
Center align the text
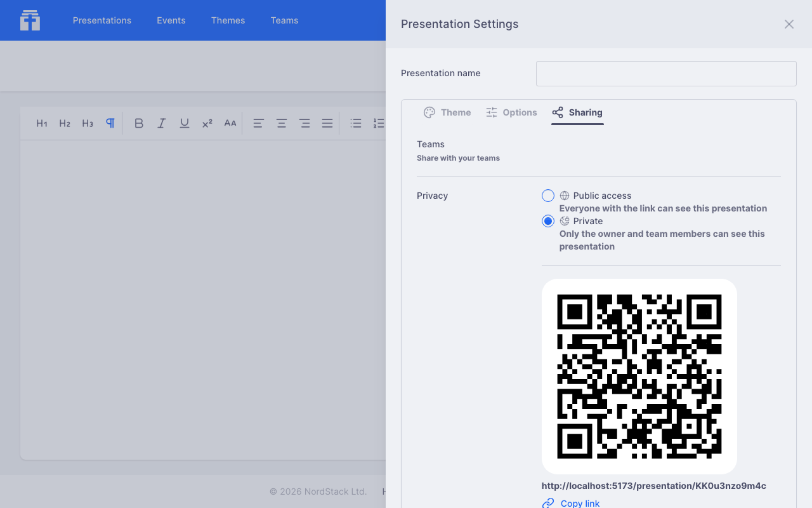282,123
